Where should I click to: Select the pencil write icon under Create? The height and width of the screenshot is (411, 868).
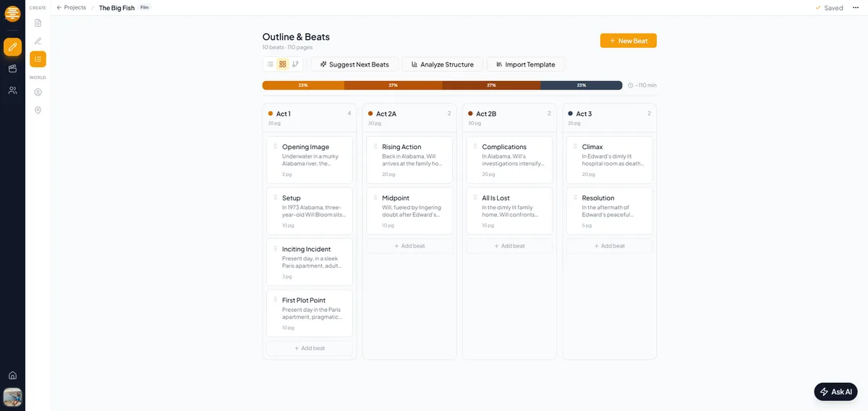click(x=38, y=41)
